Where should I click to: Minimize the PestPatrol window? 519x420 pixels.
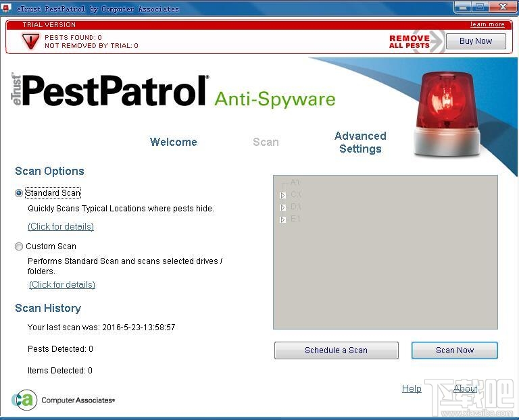tap(463, 7)
